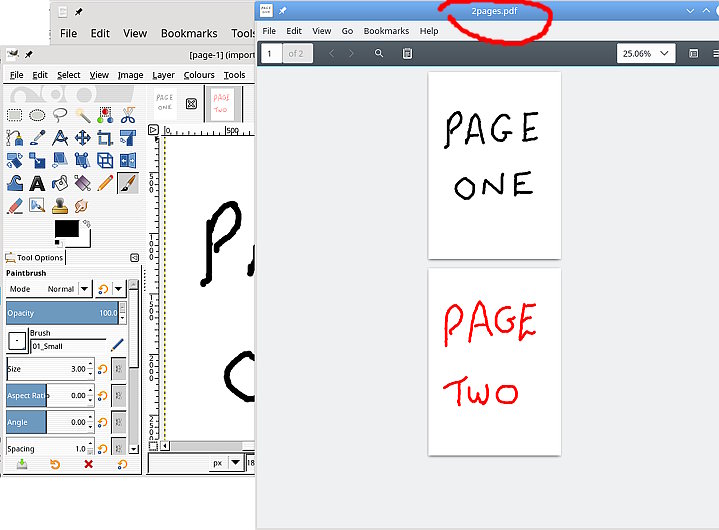Reset the Angle value to default

coord(103,422)
